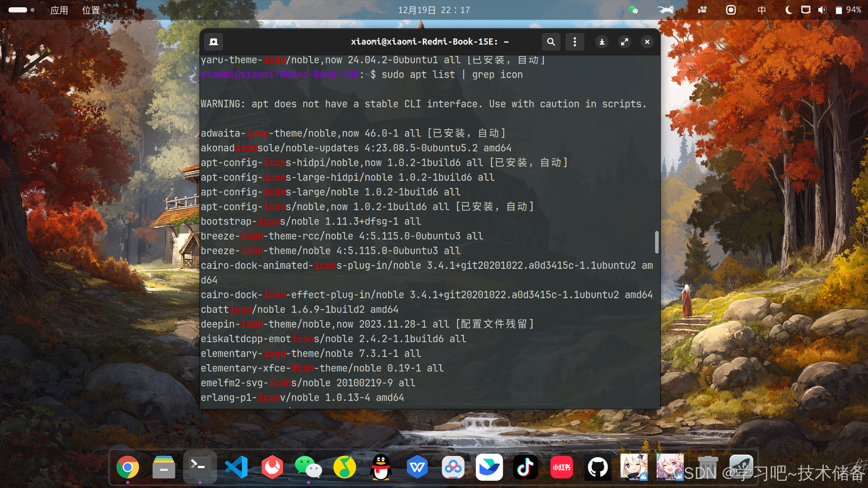868x488 pixels.
Task: Click the apt-config-icons-hidpi package line
Action: pyautogui.click(x=384, y=163)
